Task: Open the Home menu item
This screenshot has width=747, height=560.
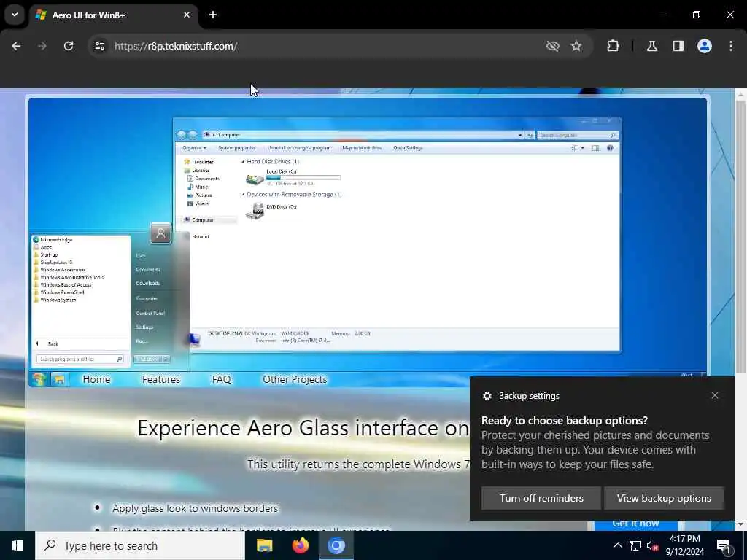Action: pyautogui.click(x=97, y=379)
